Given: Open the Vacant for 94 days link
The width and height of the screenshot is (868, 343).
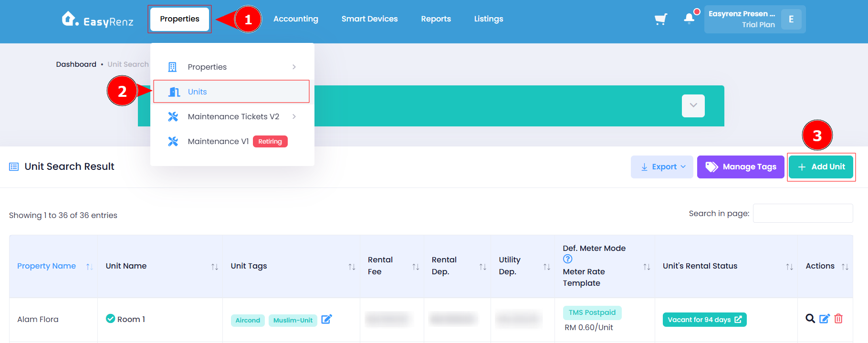Looking at the screenshot, I should tap(704, 320).
